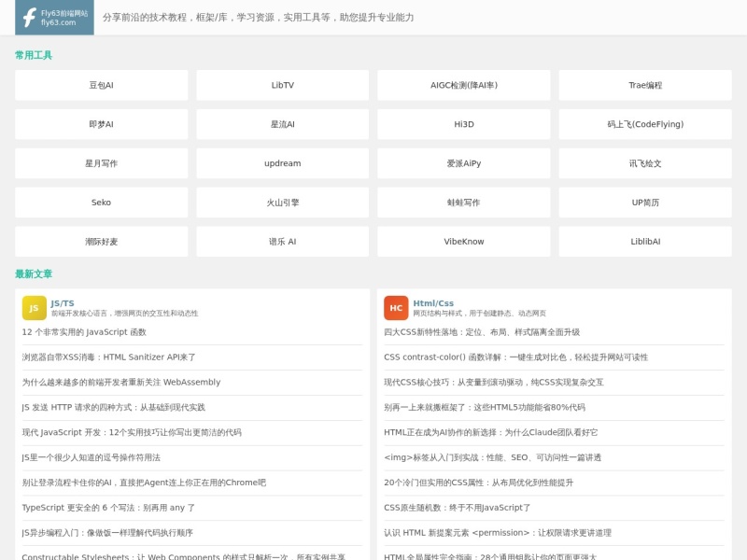The width and height of the screenshot is (747, 560).
Task: Open the 火山引擎 tool
Action: tap(283, 203)
